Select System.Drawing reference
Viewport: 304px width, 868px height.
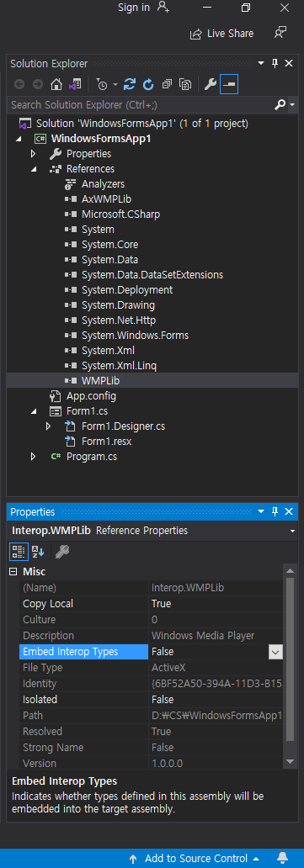118,305
